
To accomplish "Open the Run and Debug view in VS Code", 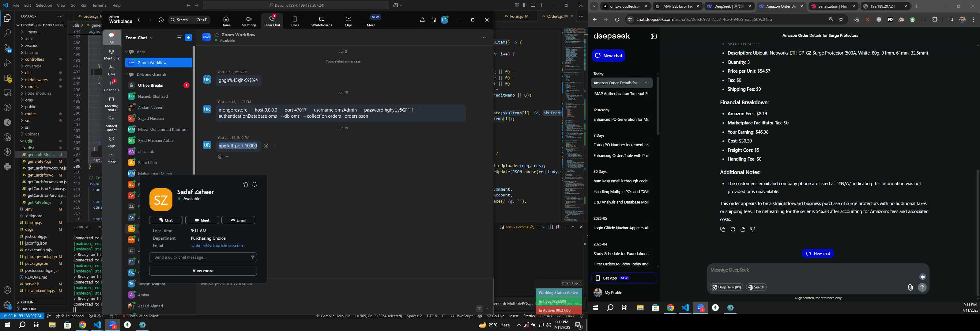I will [8, 63].
